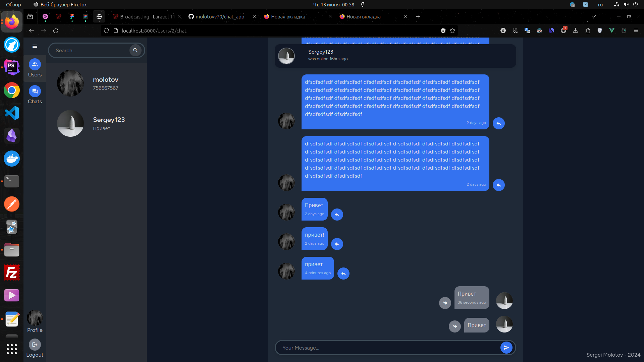
Task: Click the reply icon on 'Привет' message
Action: 337,215
